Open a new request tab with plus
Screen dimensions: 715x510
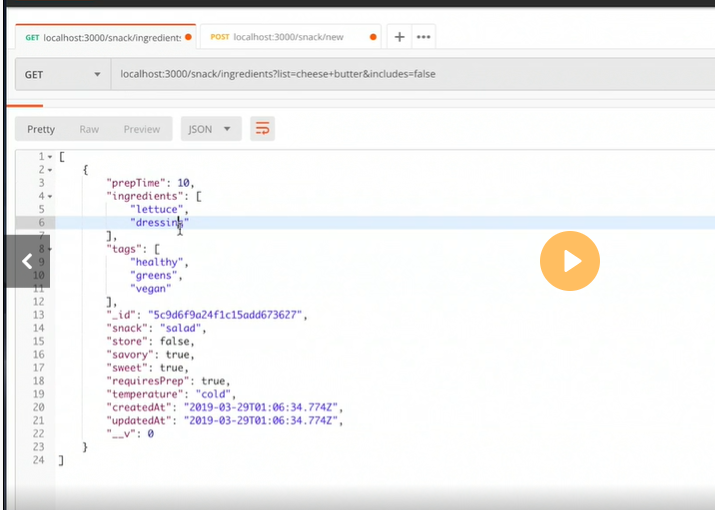click(x=399, y=37)
